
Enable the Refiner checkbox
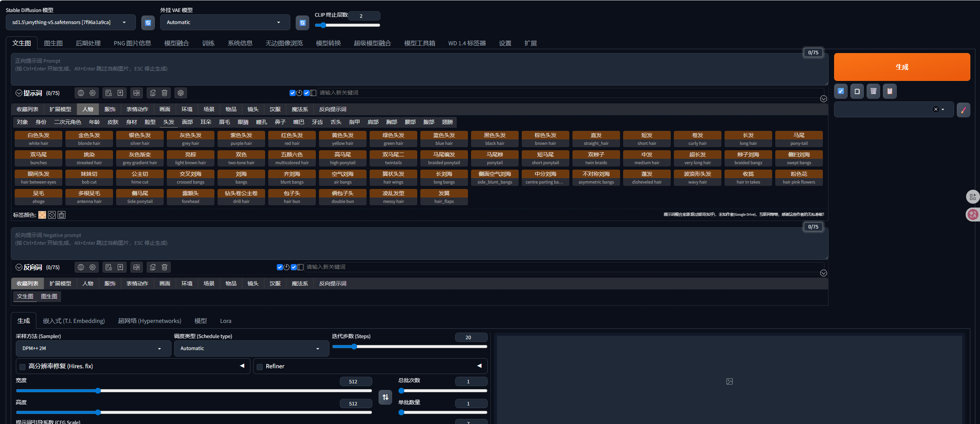tap(260, 367)
